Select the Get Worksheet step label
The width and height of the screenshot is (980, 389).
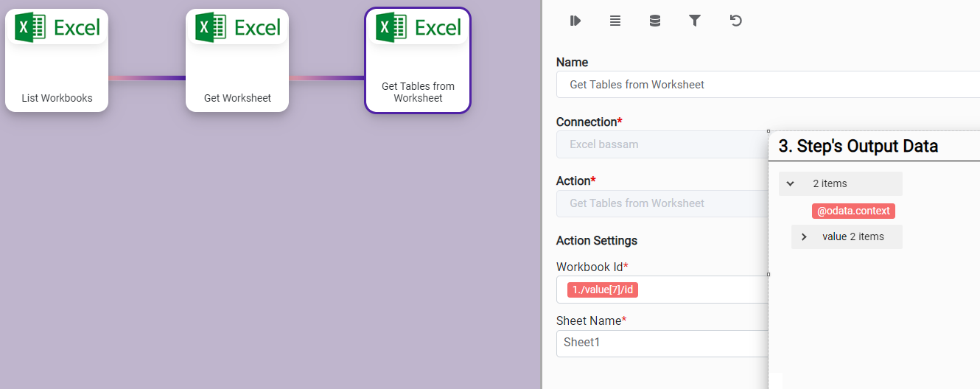pyautogui.click(x=237, y=98)
